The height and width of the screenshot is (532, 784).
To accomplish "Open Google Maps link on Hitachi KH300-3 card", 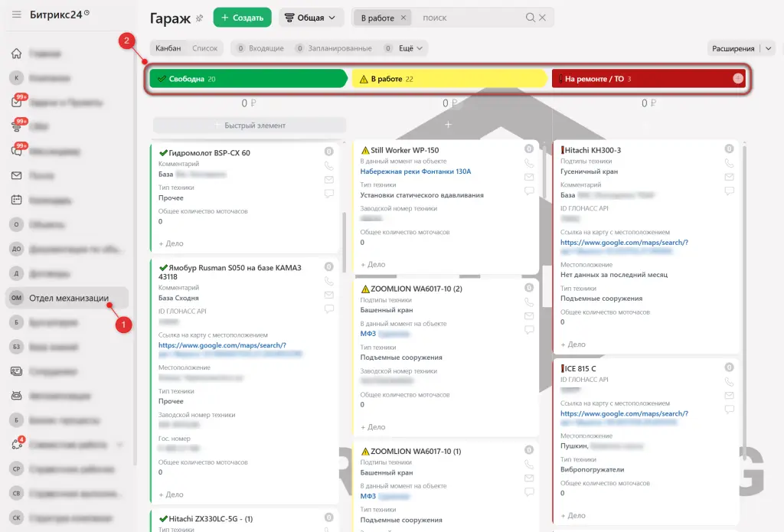I will (x=624, y=243).
